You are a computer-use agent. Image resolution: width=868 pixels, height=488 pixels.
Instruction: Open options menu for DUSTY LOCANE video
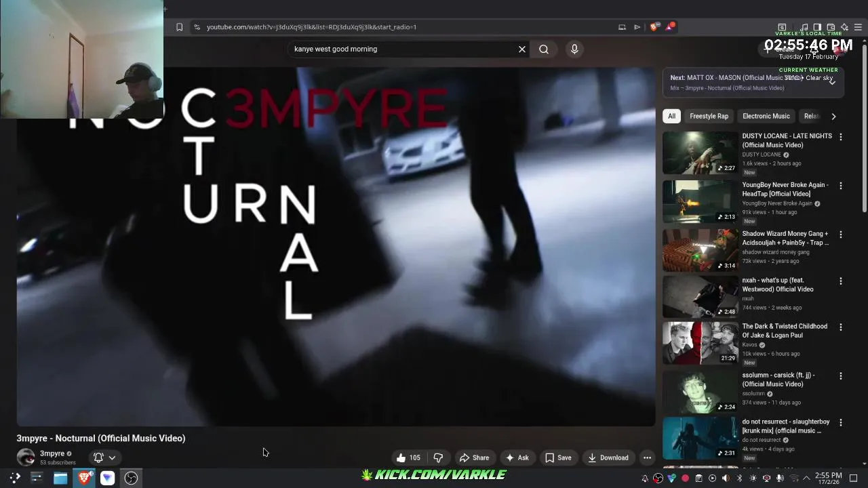click(841, 137)
